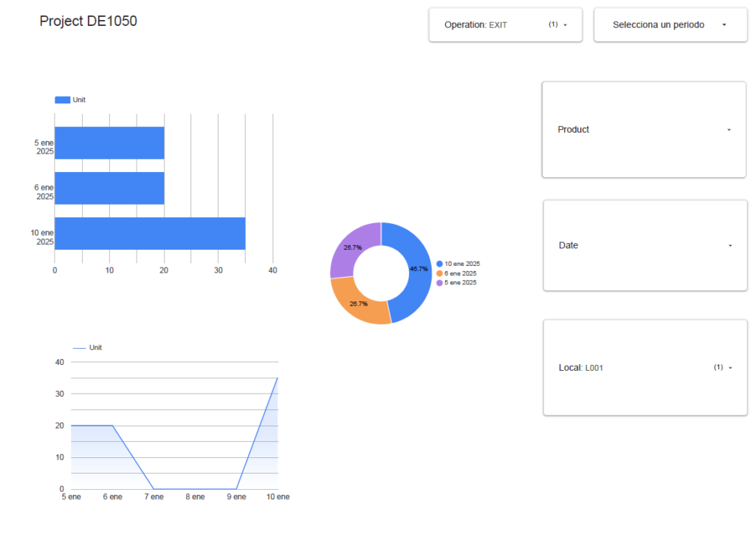Click the orange 6 ene 2025 legend dot
756x557 pixels.
(439, 273)
